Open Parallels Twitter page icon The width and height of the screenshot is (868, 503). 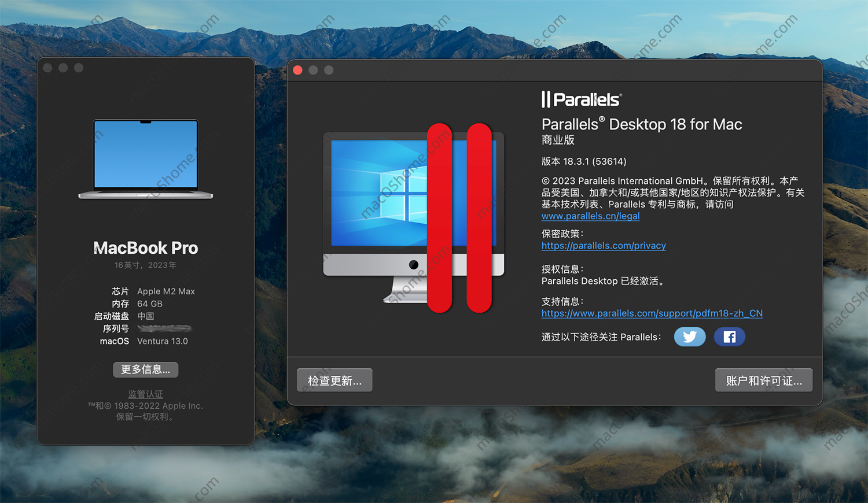point(690,336)
